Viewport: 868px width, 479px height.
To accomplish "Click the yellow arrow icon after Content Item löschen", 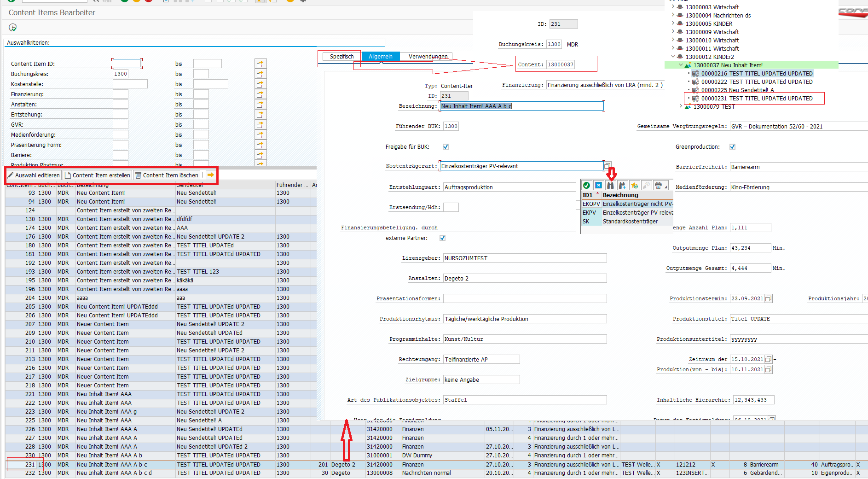I will coord(210,175).
